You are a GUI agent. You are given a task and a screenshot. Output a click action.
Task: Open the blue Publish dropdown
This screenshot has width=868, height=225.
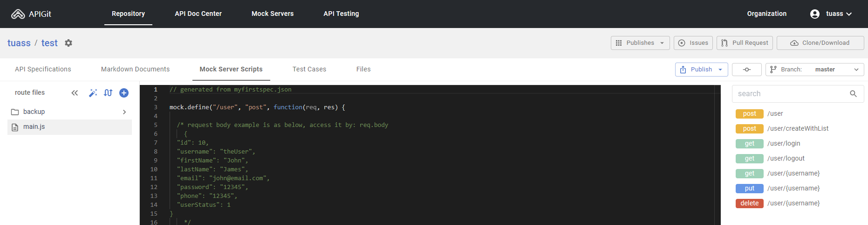(x=701, y=70)
